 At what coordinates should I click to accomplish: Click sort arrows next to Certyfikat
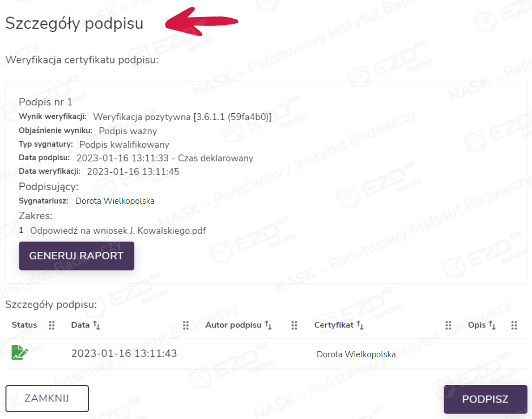coord(360,326)
